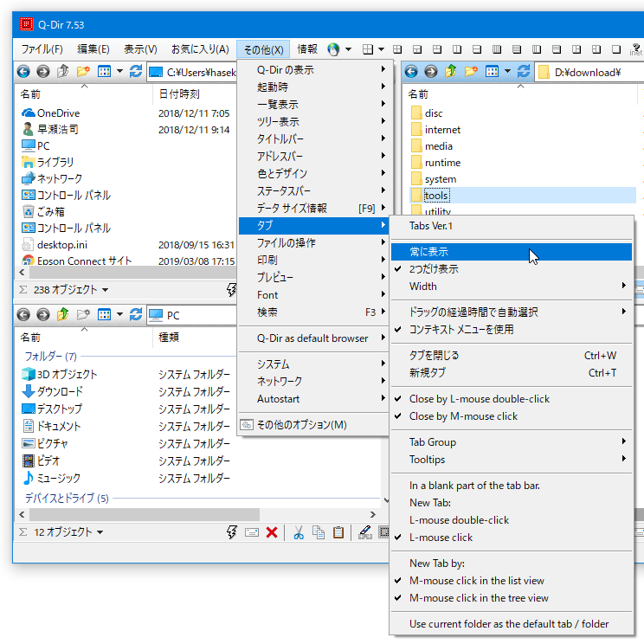Toggle M-mouse click in the tree view
644x644 pixels.
pyautogui.click(x=512, y=598)
